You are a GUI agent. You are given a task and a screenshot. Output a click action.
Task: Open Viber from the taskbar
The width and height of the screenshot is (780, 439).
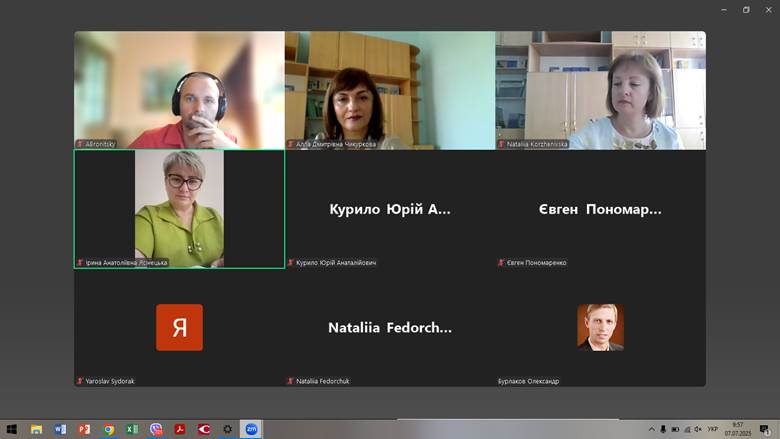click(156, 429)
